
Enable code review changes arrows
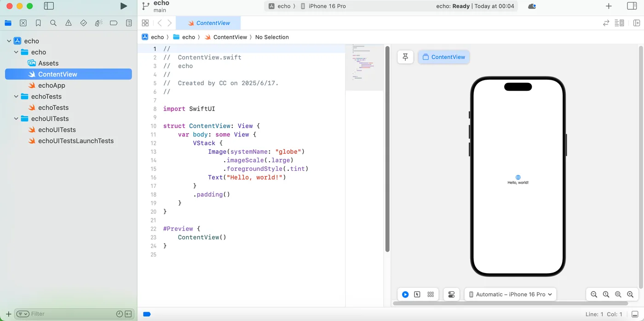click(606, 23)
